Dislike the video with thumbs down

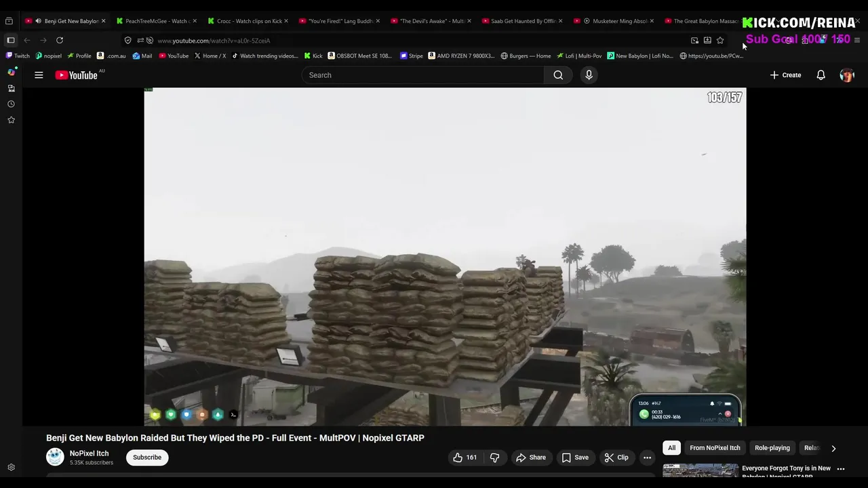pos(494,457)
